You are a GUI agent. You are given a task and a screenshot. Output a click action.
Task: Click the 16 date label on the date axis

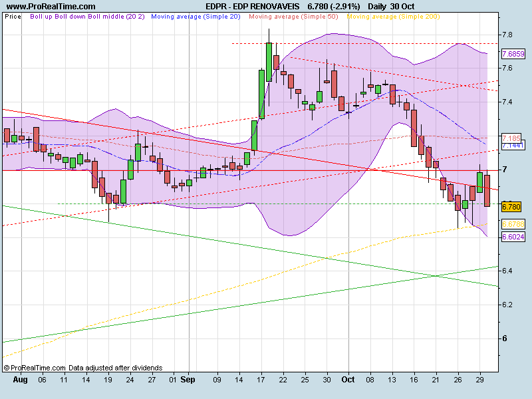pyautogui.click(x=414, y=380)
